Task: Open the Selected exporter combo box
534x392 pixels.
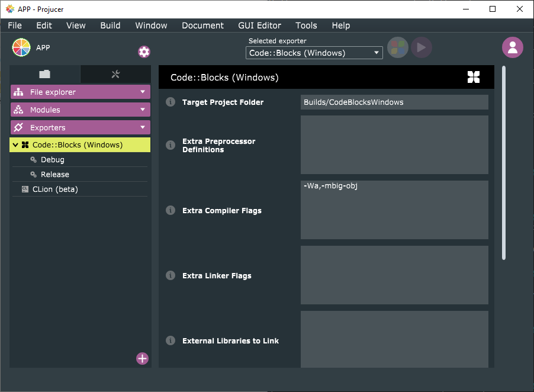Action: 314,53
